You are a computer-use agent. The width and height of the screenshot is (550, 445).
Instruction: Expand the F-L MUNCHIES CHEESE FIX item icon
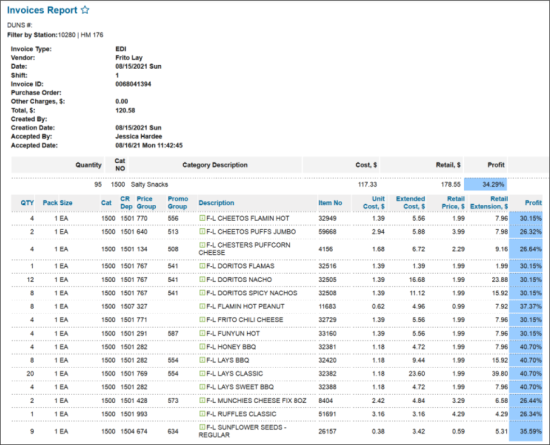tap(202, 400)
